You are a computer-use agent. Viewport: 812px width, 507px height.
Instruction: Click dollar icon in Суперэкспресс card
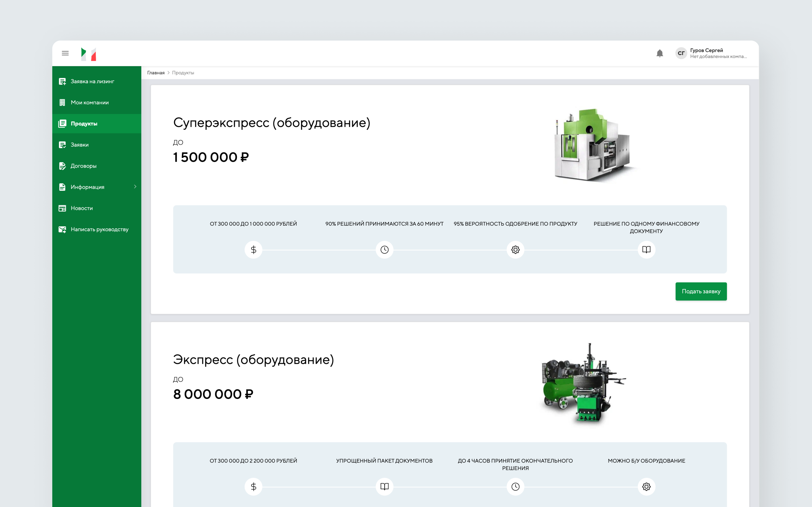pyautogui.click(x=253, y=250)
